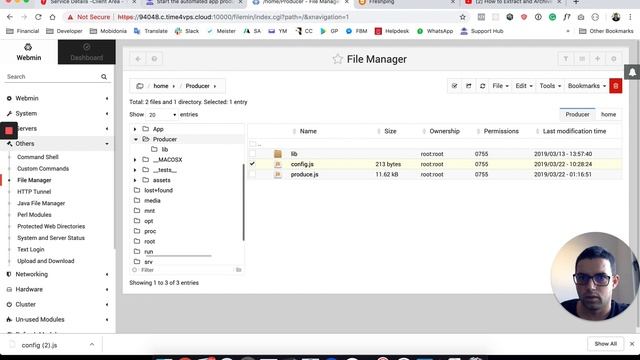Click the search magnifier icon in the sidebar
The image size is (640, 360).
coord(104,77)
